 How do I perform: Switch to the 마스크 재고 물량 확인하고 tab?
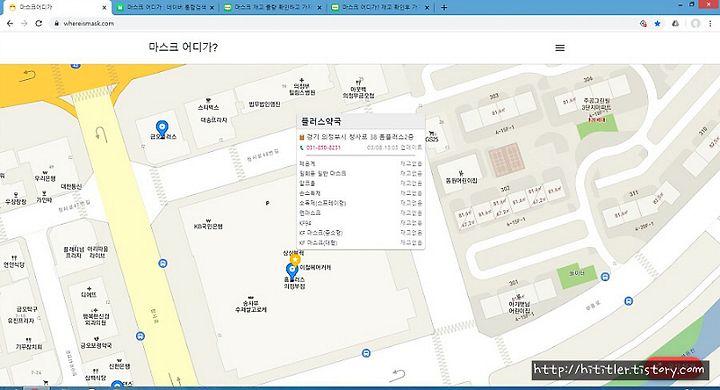(273, 7)
